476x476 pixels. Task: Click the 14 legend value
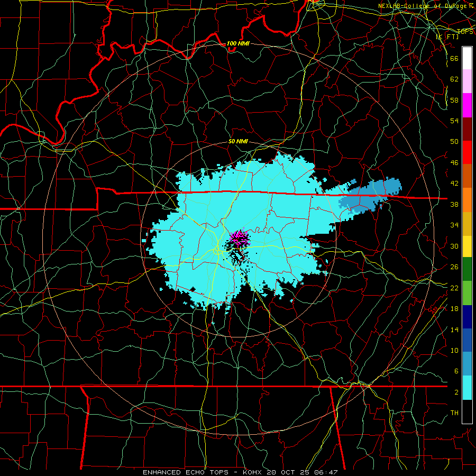(x=454, y=329)
